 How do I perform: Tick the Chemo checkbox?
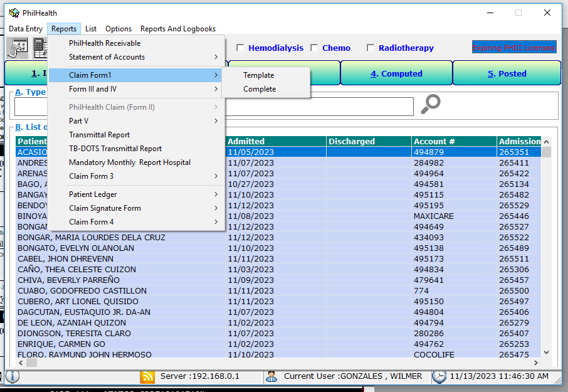point(314,48)
